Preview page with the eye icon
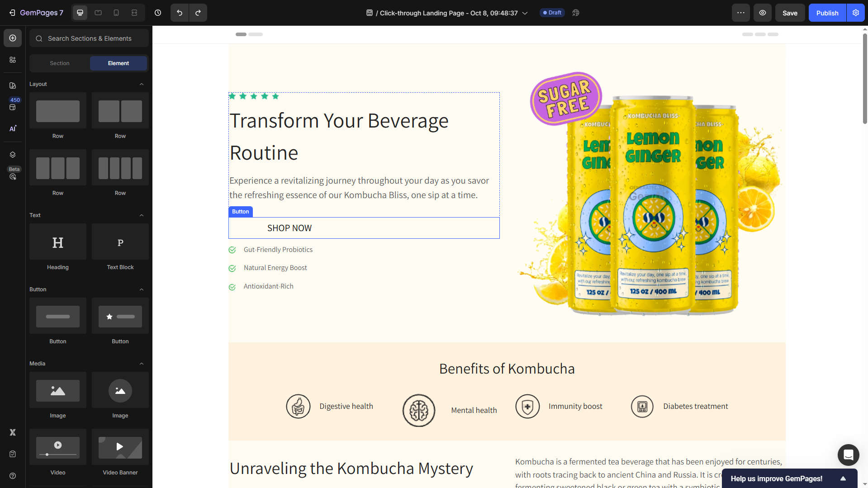 coord(763,13)
